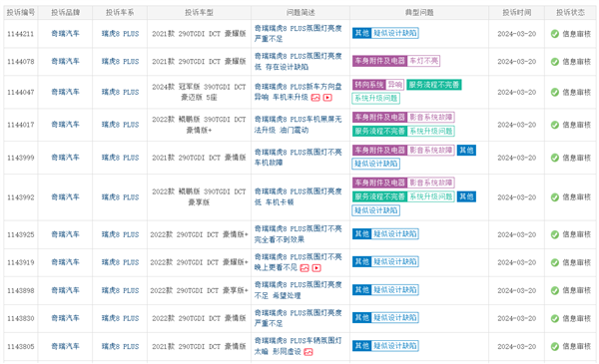Click the 问题简述 column header

click(x=300, y=13)
